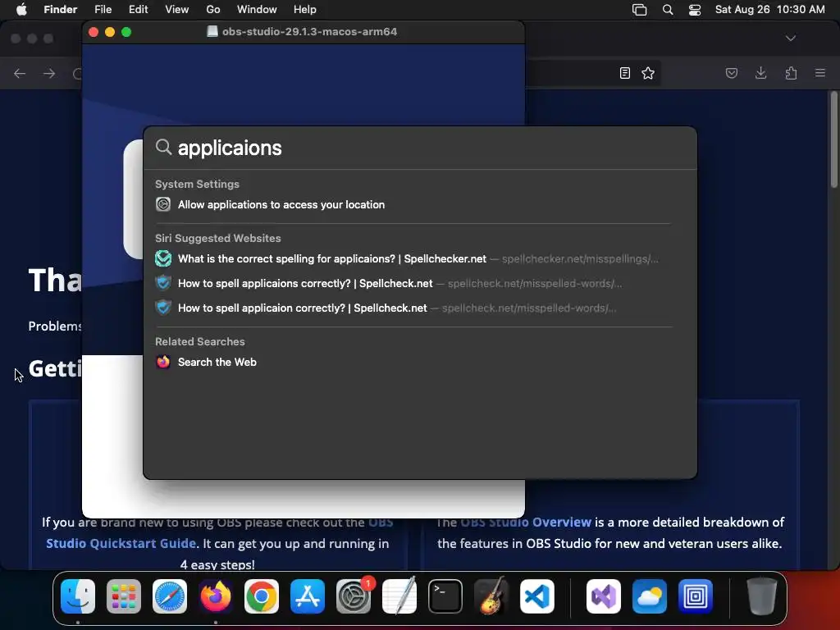This screenshot has width=840, height=630.
Task: Open the Edit menu
Action: pyautogui.click(x=138, y=10)
